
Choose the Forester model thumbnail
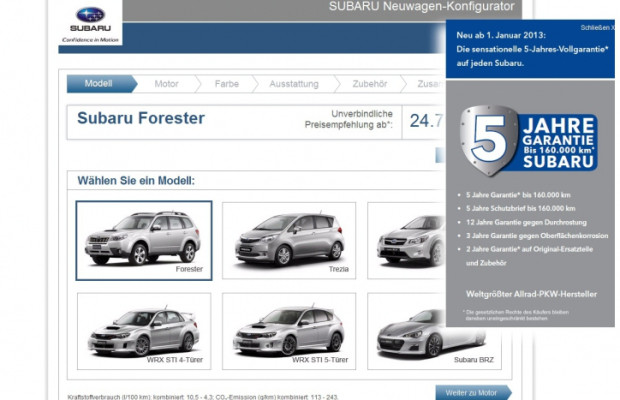coord(144,241)
